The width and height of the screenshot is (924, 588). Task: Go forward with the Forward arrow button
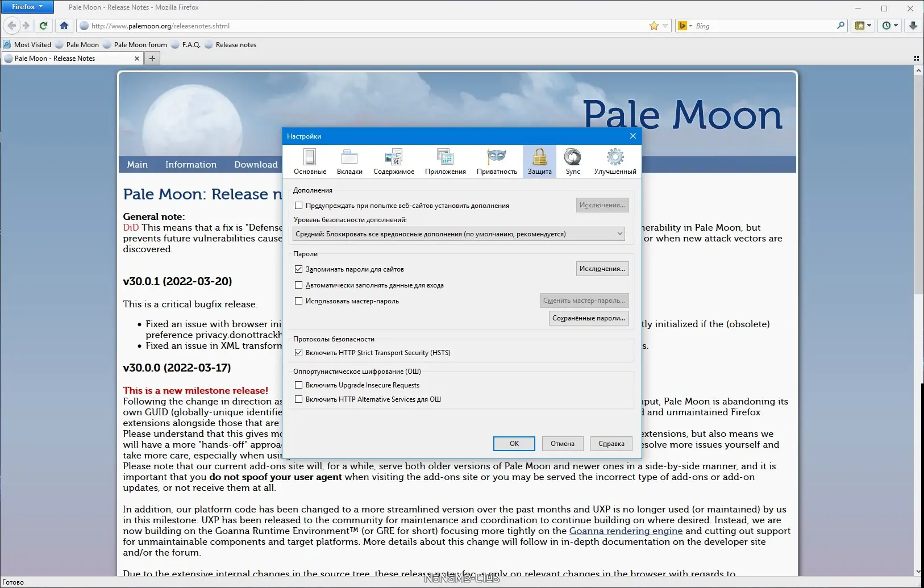pyautogui.click(x=26, y=26)
